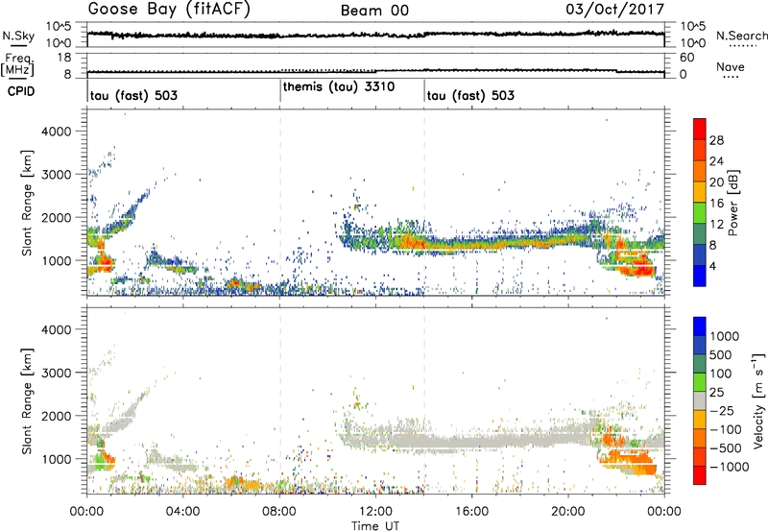768x532 pixels.
Task: Click the gray segment of Velocity colorbar
Action: click(x=700, y=400)
